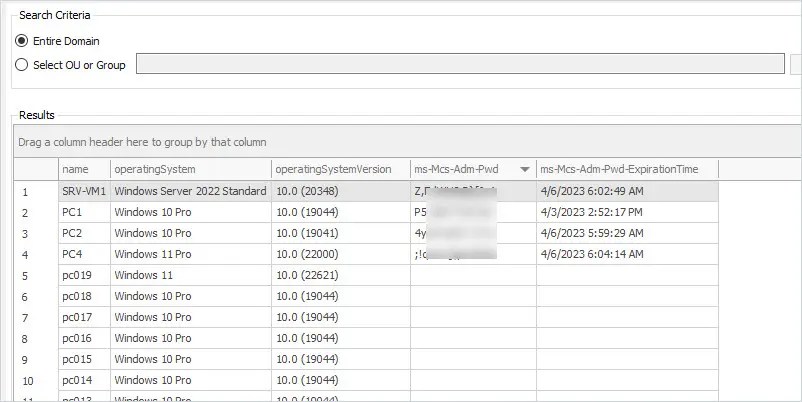Click the version cell '10.0 (22000)'
This screenshot has width=802, height=402.
tap(341, 254)
